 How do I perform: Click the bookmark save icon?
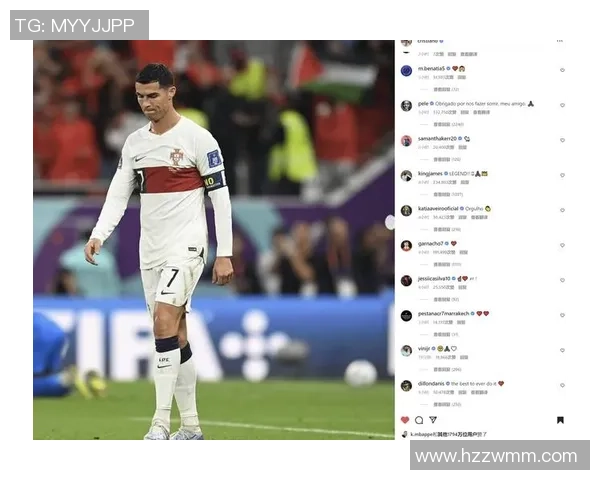(x=560, y=420)
